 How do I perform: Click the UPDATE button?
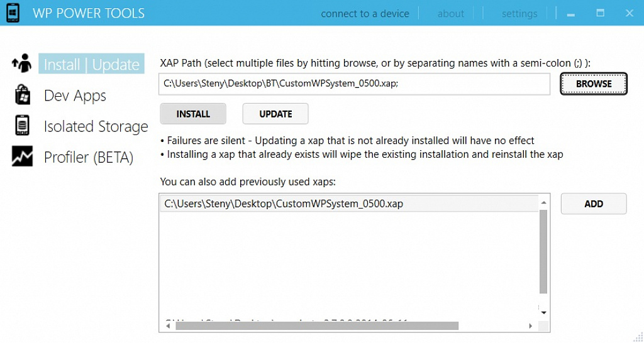[x=275, y=114]
